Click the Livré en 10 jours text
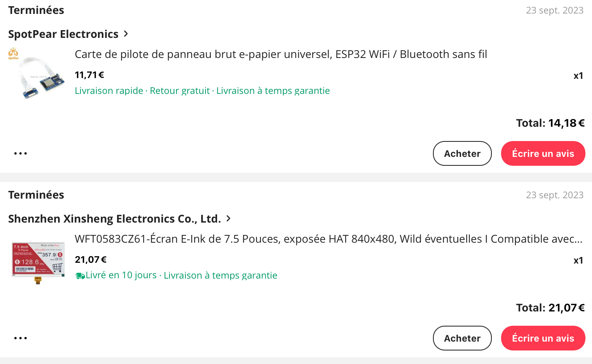The width and height of the screenshot is (592, 364). coord(121,275)
